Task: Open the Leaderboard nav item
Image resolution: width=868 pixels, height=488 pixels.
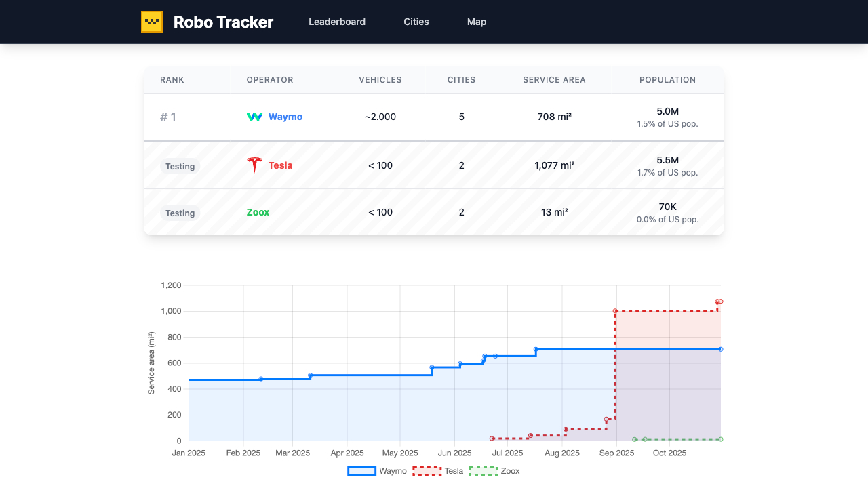Action: tap(337, 22)
